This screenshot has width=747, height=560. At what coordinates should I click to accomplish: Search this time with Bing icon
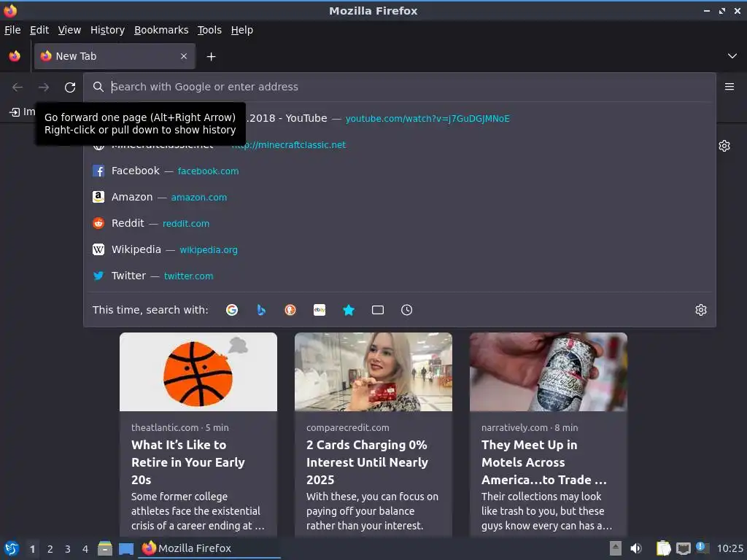click(261, 310)
